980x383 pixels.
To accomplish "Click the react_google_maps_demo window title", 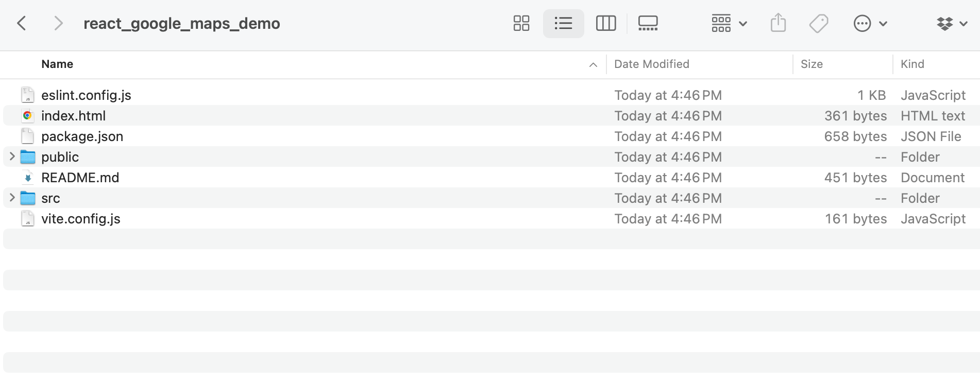I will coord(181,24).
